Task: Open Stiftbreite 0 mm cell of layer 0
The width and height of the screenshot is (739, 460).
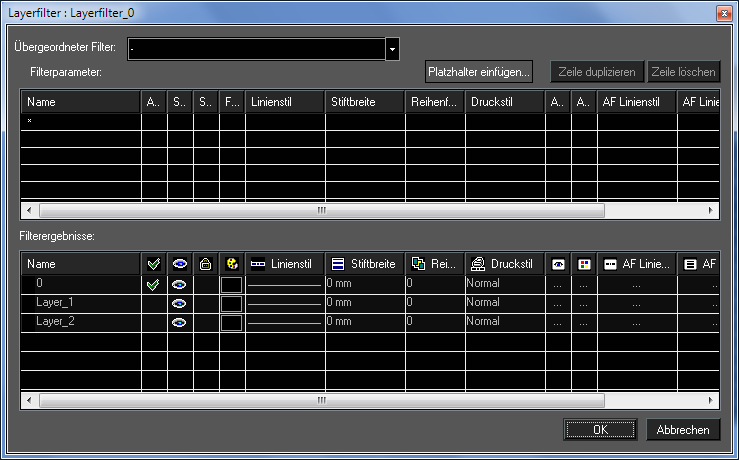Action: [x=365, y=285]
